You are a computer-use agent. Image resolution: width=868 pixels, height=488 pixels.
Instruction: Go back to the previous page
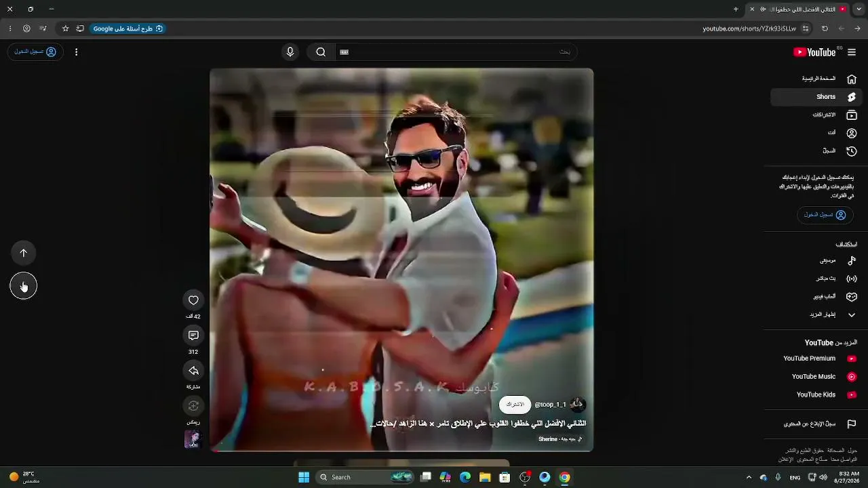[x=858, y=28]
